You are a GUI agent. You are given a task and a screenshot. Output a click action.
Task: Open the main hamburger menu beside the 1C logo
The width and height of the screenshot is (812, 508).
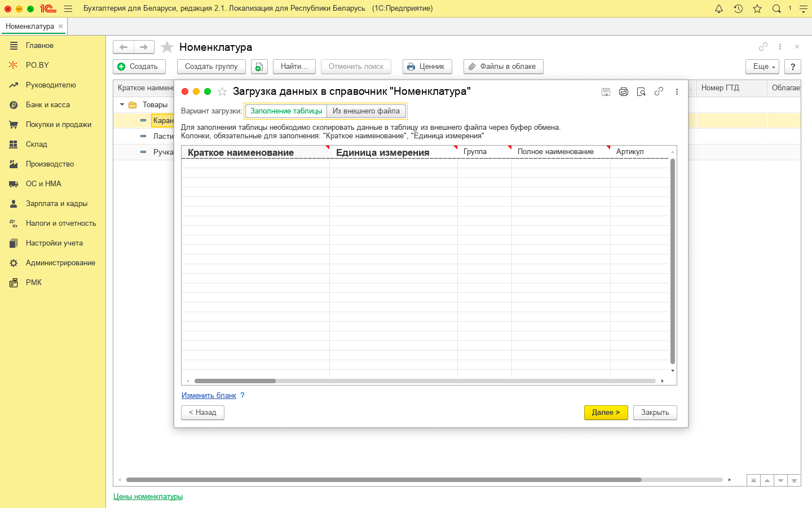click(68, 8)
